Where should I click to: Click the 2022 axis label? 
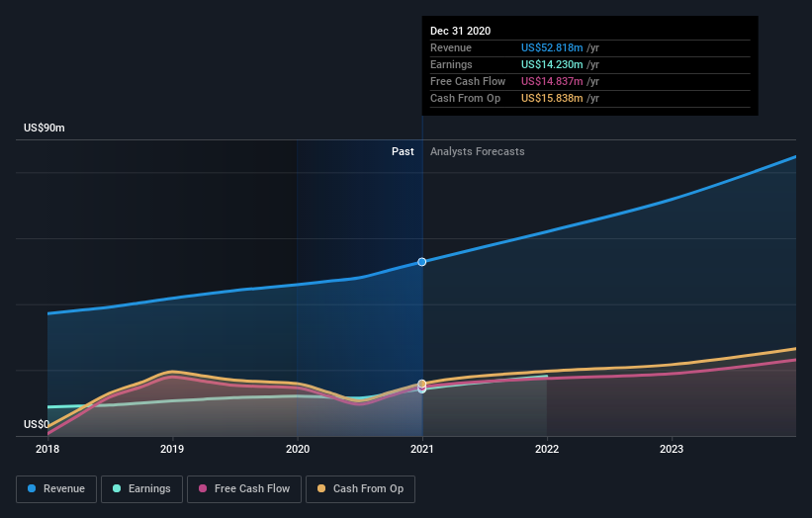tap(547, 449)
